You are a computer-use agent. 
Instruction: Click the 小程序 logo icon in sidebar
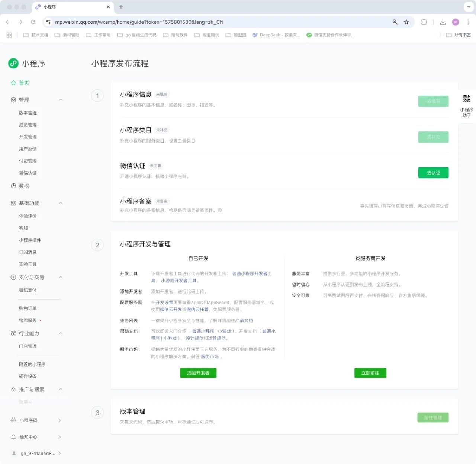pos(13,63)
